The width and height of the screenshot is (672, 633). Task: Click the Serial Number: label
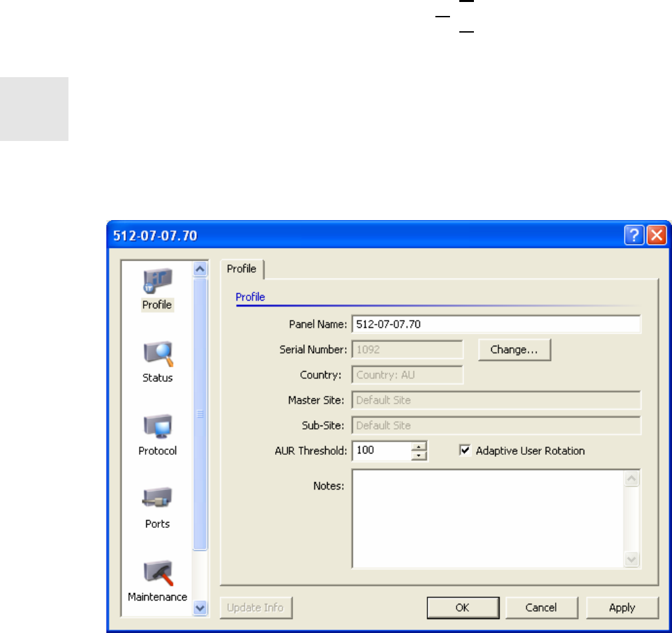[313, 350]
